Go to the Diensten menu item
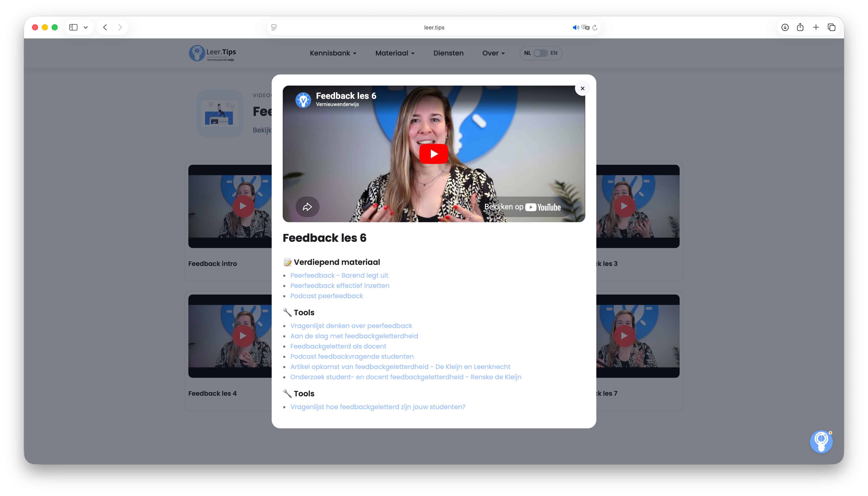The height and width of the screenshot is (496, 868). (x=448, y=53)
